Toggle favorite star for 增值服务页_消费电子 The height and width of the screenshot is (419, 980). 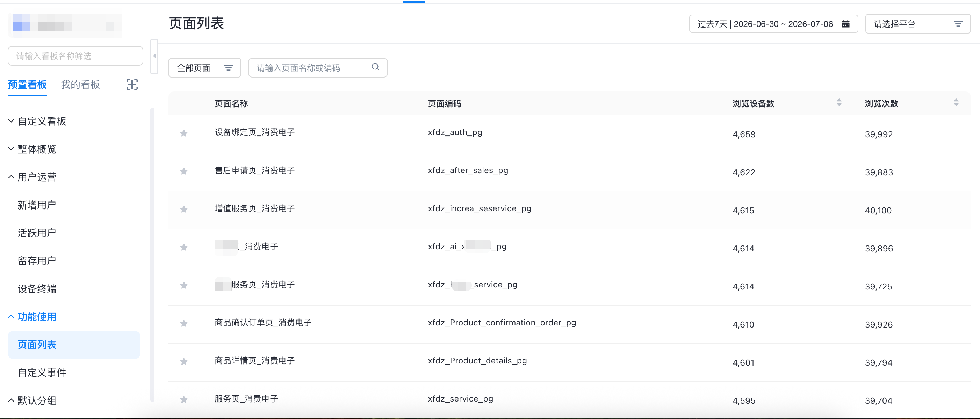point(184,209)
